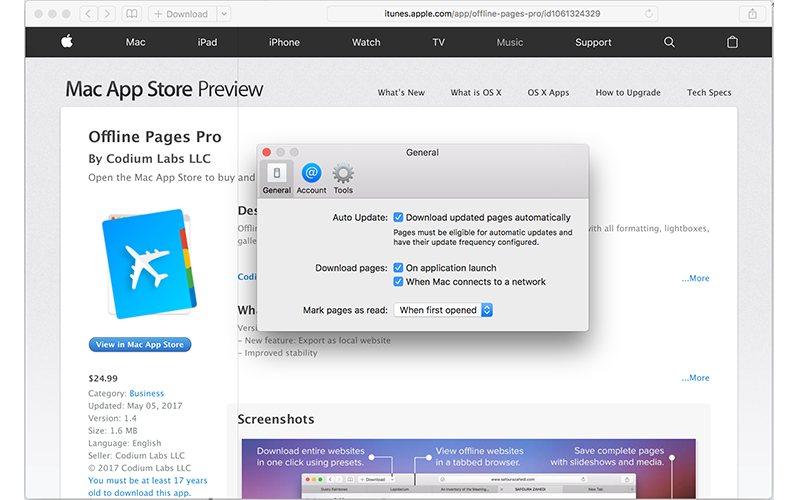This screenshot has height=500, width=800.
Task: Expand What's New with lower ...More link
Action: 695,378
